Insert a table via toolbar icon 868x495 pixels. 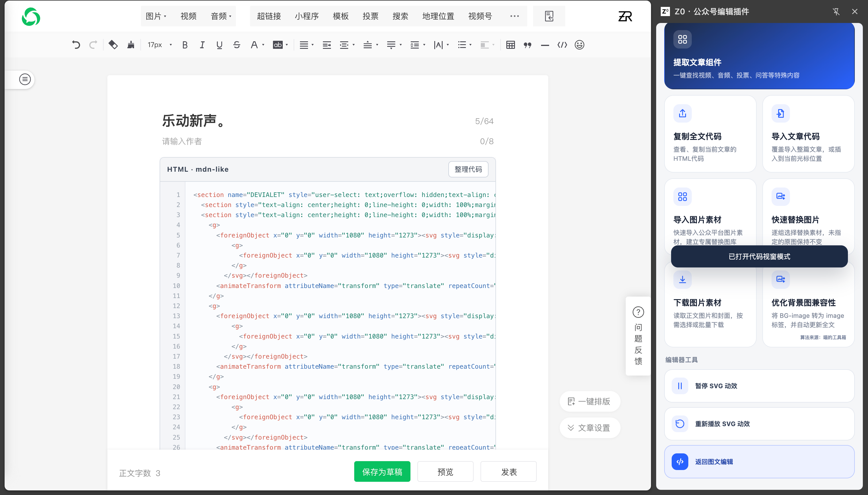[510, 45]
